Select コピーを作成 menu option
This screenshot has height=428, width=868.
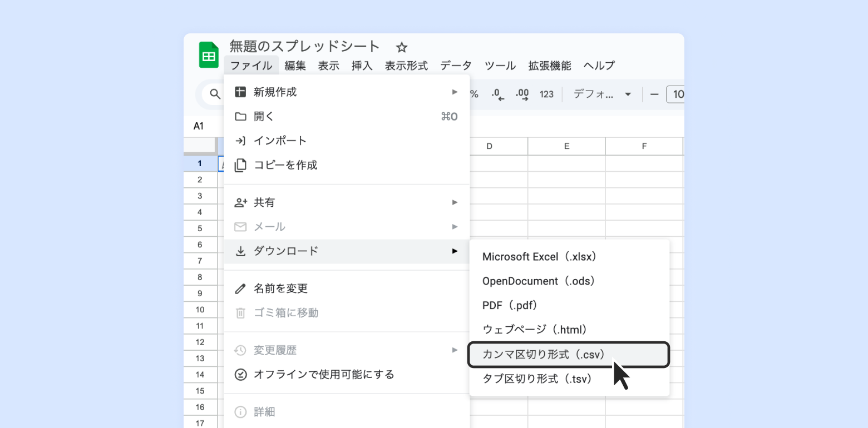pyautogui.click(x=285, y=165)
